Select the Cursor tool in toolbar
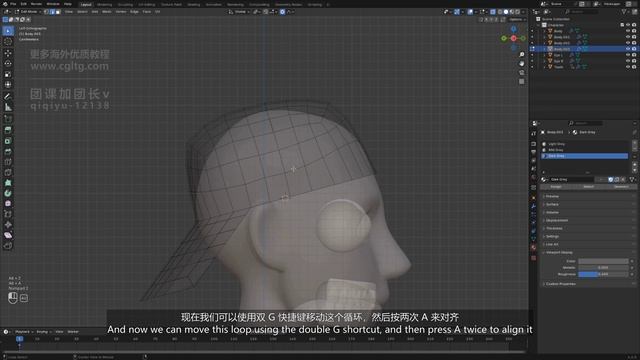Viewport: 640px width, 360px height. (8, 42)
